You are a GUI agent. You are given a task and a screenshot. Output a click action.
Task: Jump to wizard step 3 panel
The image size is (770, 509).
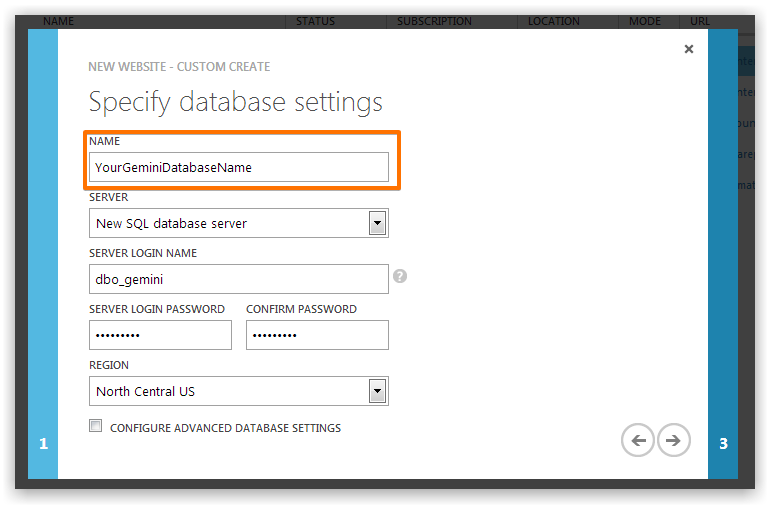[723, 443]
